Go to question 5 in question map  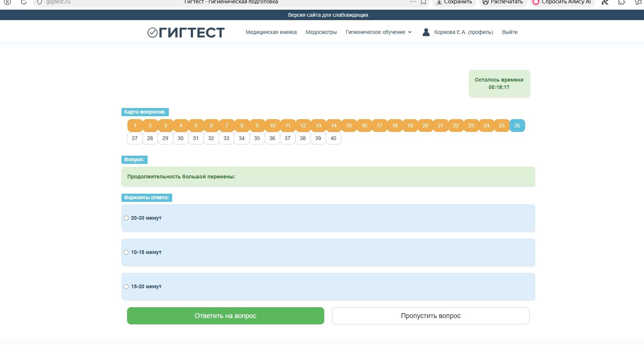pyautogui.click(x=196, y=126)
